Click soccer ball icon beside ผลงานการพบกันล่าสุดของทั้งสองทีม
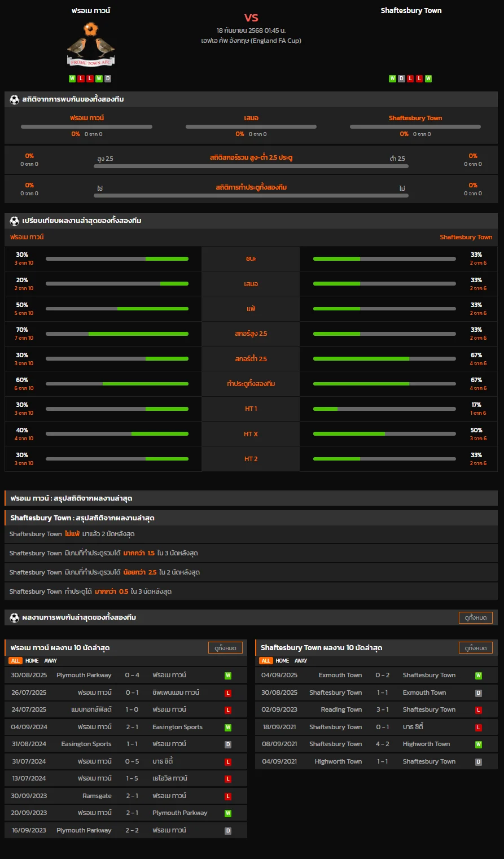This screenshot has height=859, width=504. (15, 617)
